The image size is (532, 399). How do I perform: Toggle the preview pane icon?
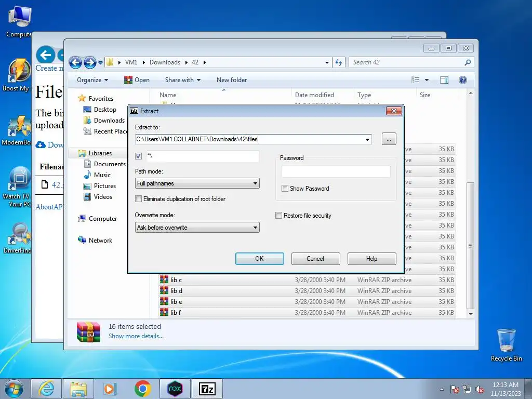coord(444,80)
